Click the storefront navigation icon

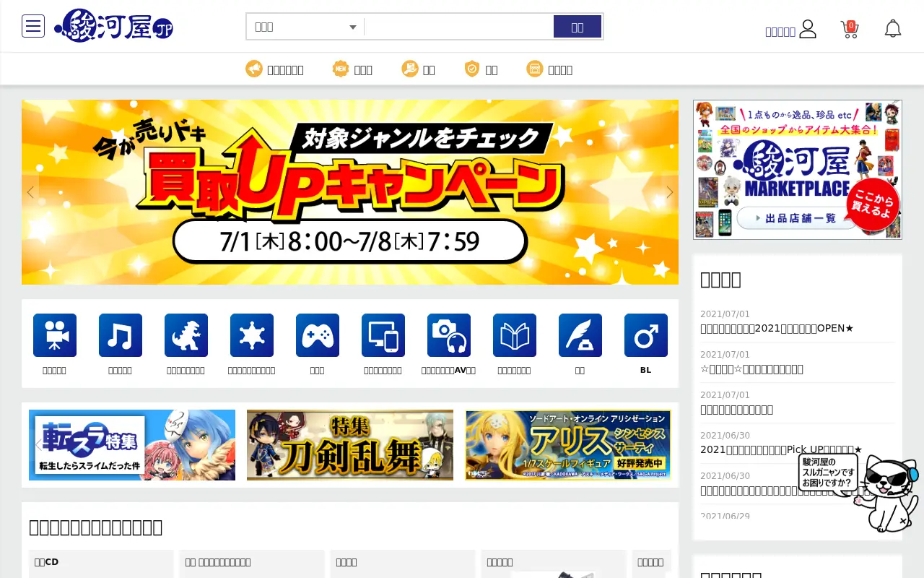pos(534,69)
